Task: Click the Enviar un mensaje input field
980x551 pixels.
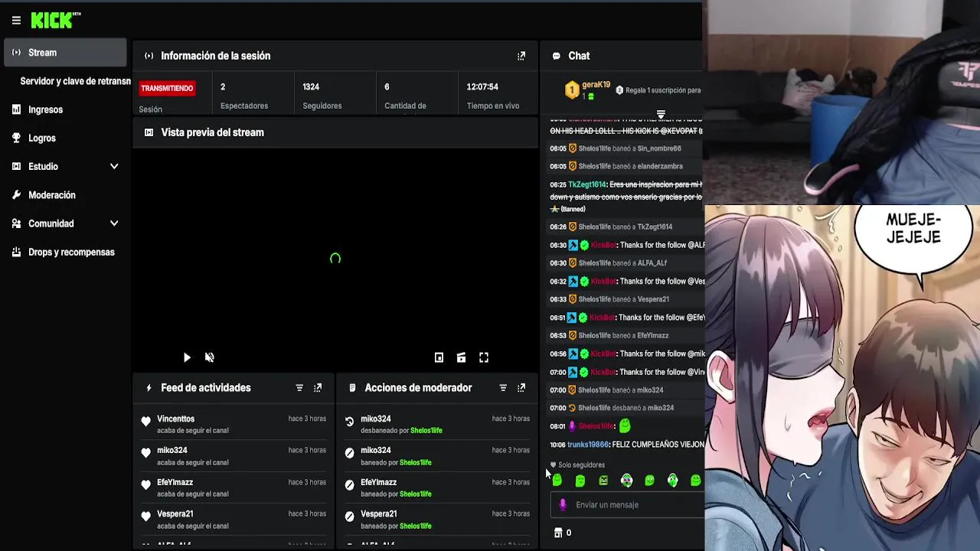Action: (x=628, y=504)
